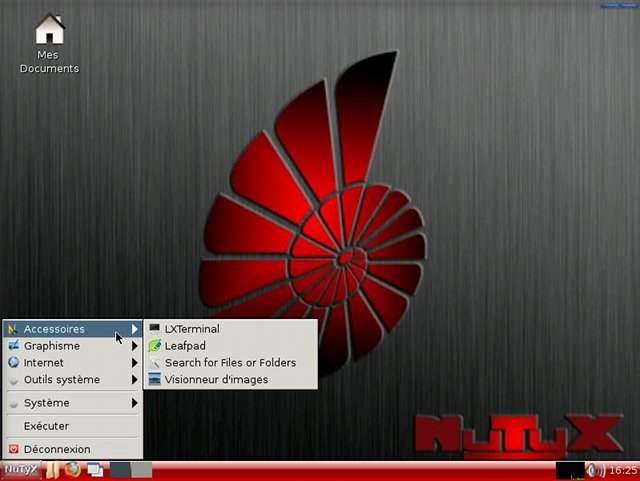Viewport: 640px width, 481px height.
Task: Launch Firefox from the taskbar
Action: 72,470
